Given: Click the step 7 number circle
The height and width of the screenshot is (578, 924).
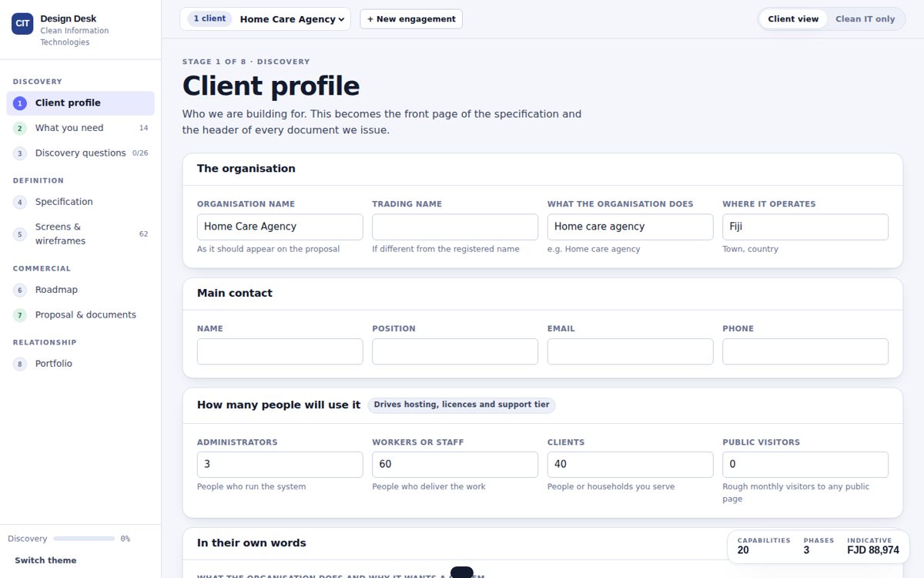Looking at the screenshot, I should pyautogui.click(x=20, y=315).
